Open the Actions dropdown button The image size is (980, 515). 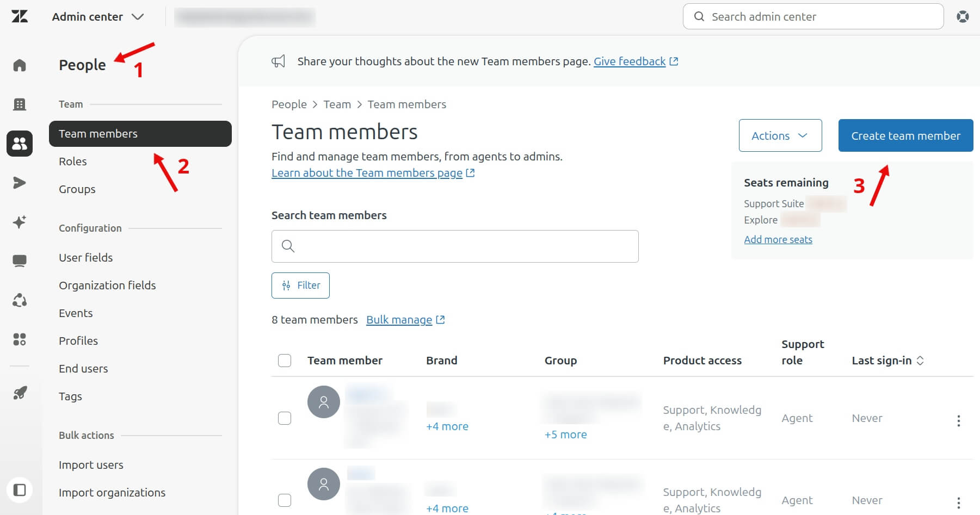tap(780, 135)
